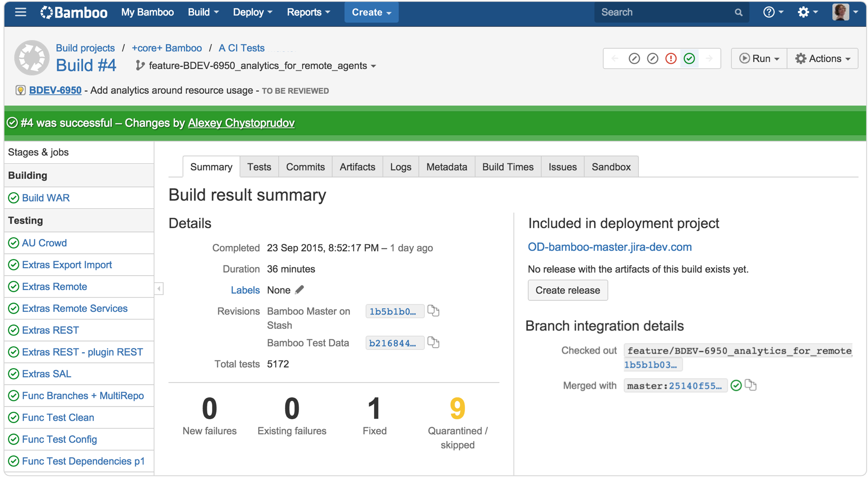This screenshot has width=868, height=479.
Task: Open the successful green build icon in history
Action: (x=690, y=59)
